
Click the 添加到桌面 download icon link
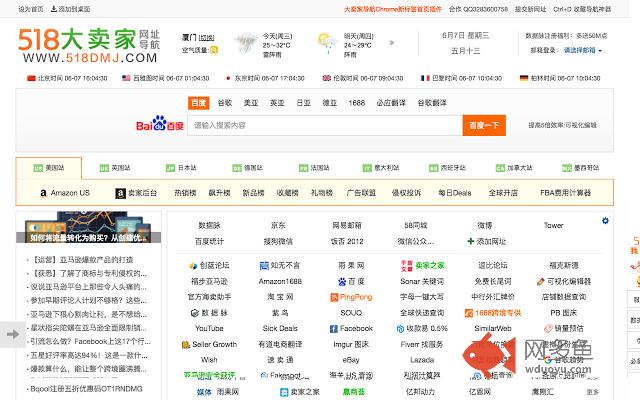pyautogui.click(x=70, y=9)
